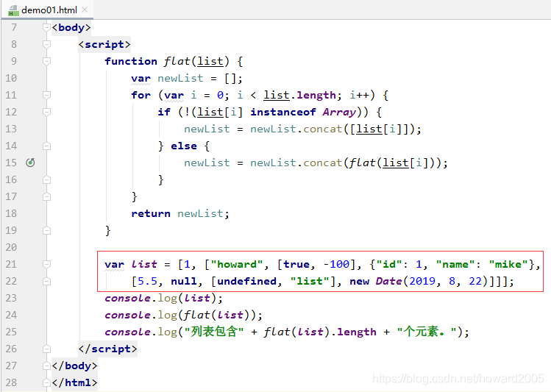The height and width of the screenshot is (392, 551).
Task: Click fold end marker on line 22
Action: coord(46,281)
